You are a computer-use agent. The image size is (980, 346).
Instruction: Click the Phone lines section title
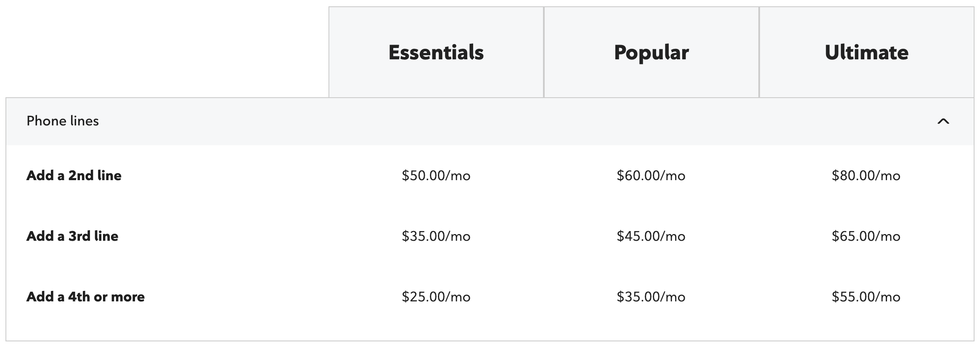pos(63,121)
